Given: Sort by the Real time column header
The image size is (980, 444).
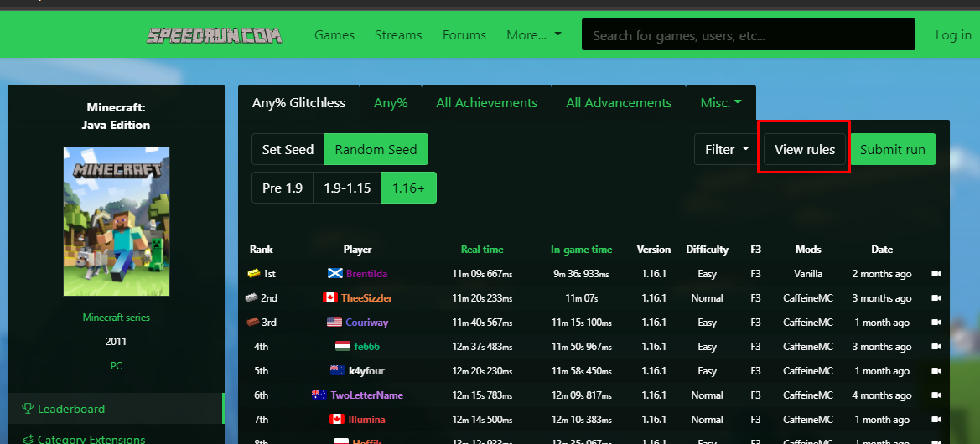Looking at the screenshot, I should [482, 249].
